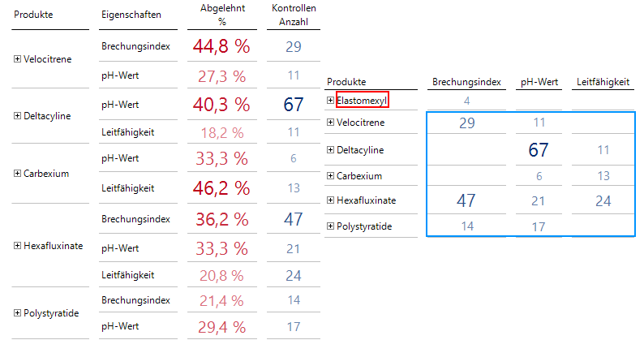Select the Eigenschaften column header
The height and width of the screenshot is (340, 644).
(131, 15)
